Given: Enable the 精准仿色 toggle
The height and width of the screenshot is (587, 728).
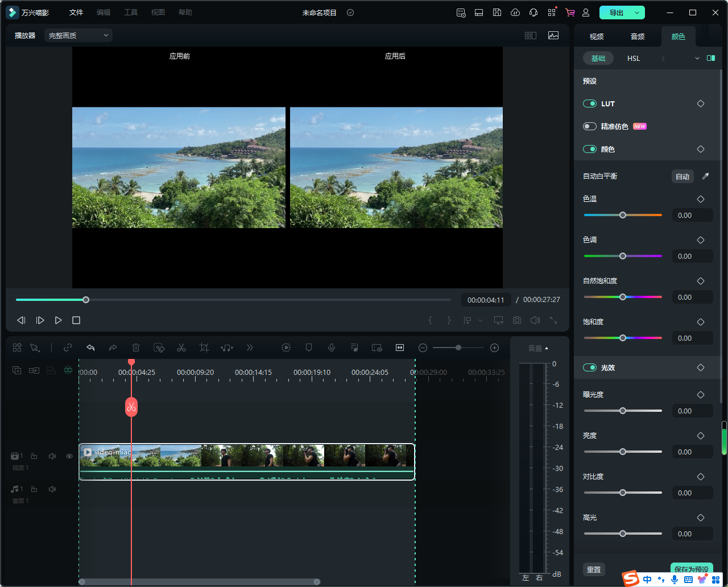Looking at the screenshot, I should (590, 126).
